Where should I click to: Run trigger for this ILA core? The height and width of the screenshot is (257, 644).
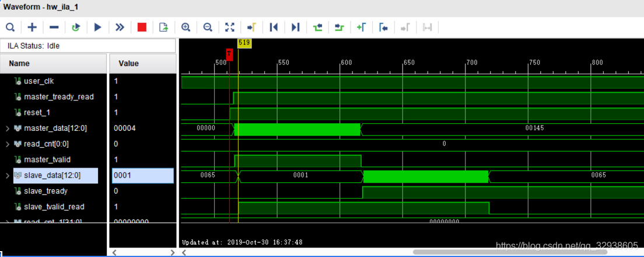[98, 27]
